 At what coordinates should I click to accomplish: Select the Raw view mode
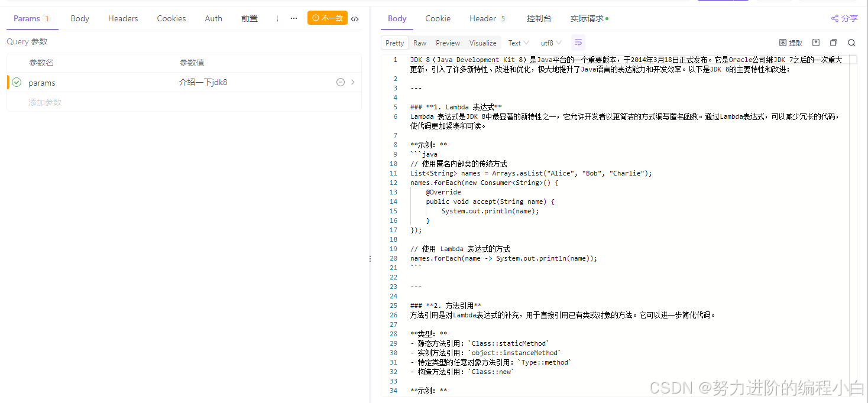point(420,43)
